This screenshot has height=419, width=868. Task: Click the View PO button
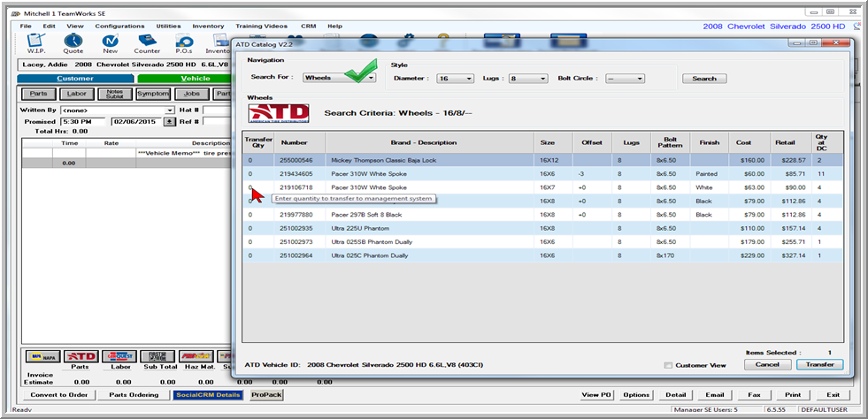(596, 394)
